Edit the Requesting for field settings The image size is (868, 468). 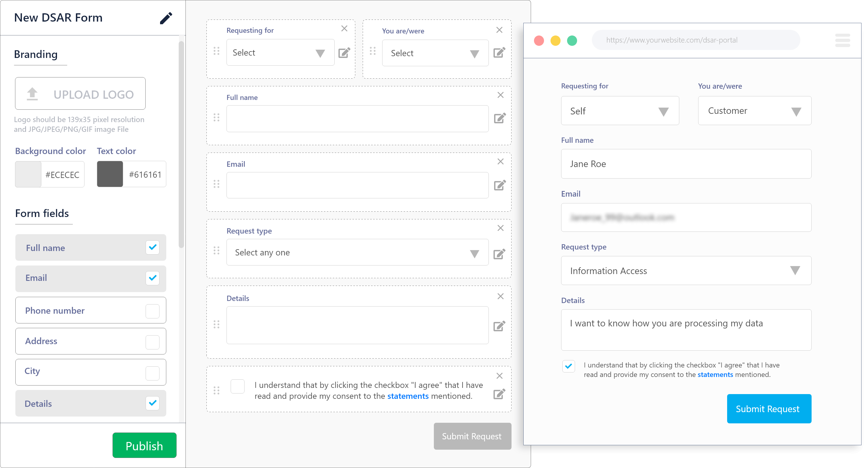(x=344, y=53)
